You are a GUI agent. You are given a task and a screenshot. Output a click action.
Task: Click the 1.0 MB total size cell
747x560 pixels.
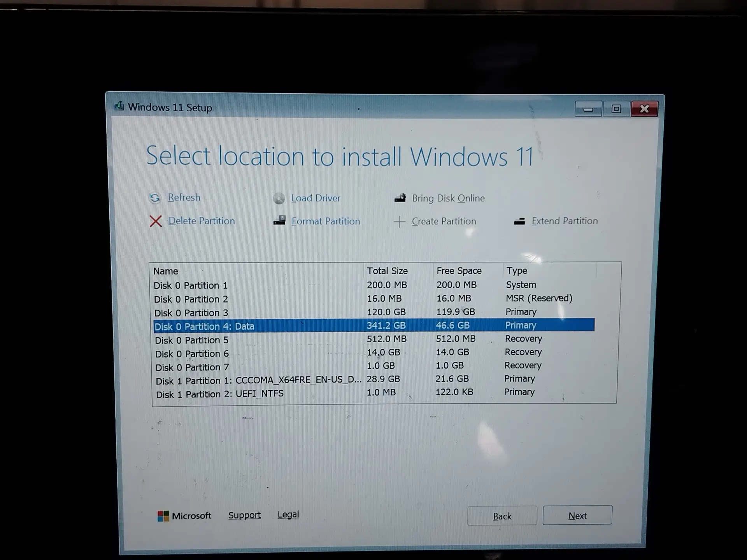381,392
